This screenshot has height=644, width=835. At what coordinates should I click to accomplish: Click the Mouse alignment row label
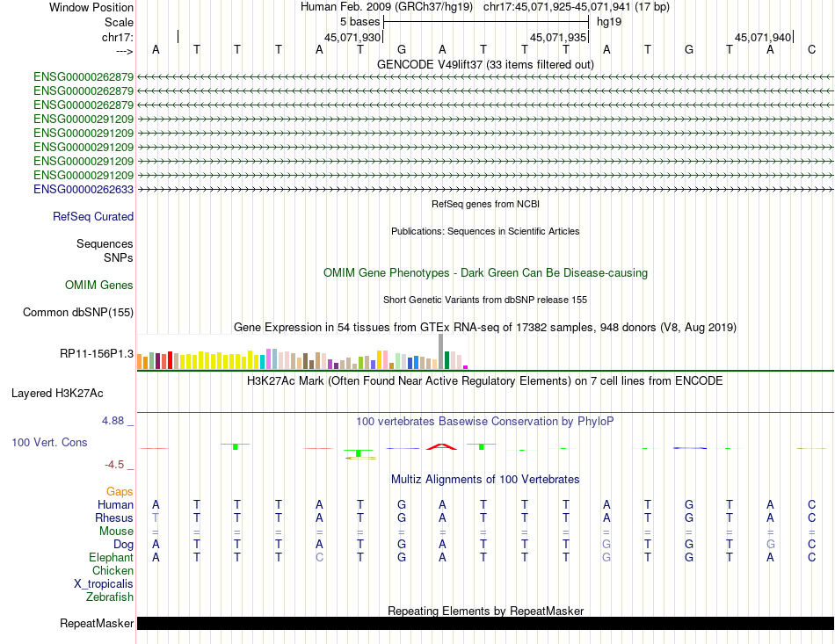point(117,532)
